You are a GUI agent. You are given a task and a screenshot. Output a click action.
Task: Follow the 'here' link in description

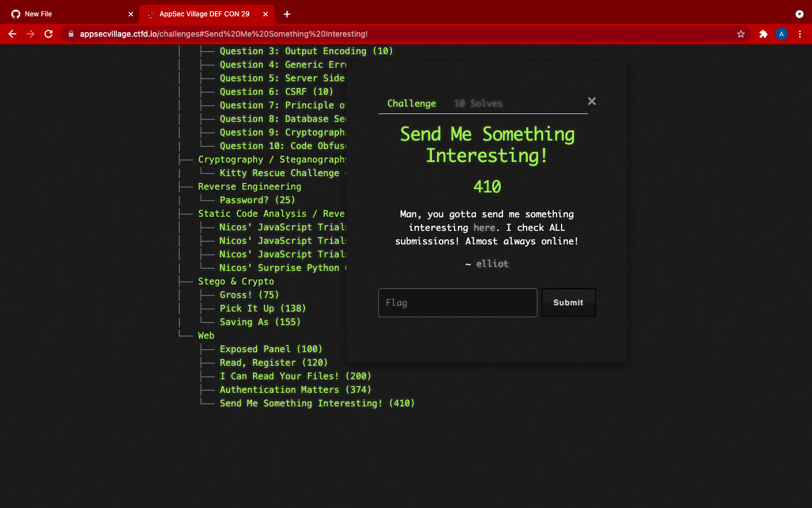pyautogui.click(x=484, y=227)
